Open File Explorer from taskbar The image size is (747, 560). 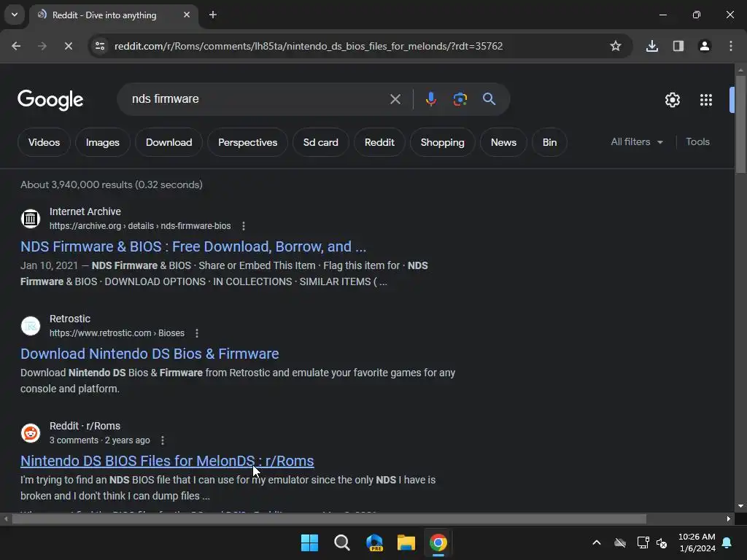tap(406, 542)
